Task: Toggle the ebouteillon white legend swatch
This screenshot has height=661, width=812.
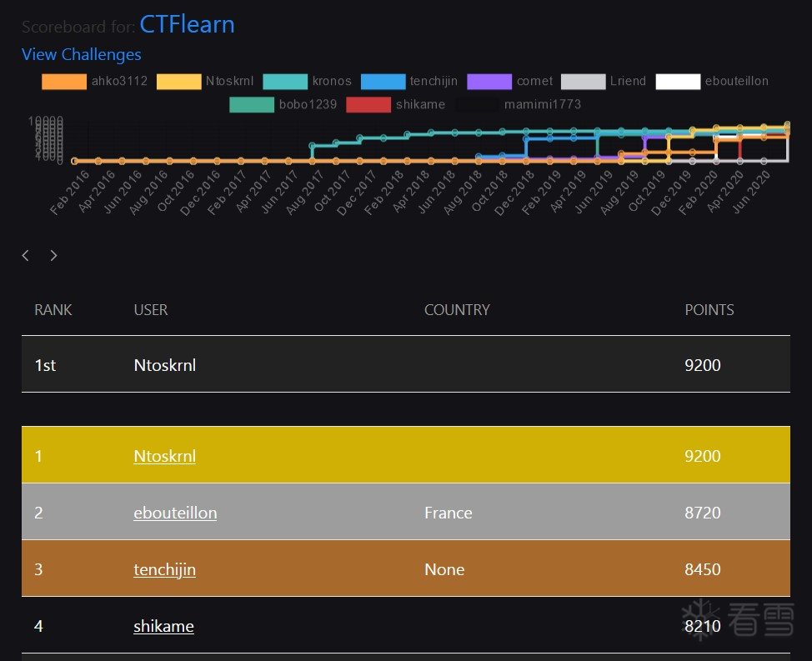Action: (678, 81)
